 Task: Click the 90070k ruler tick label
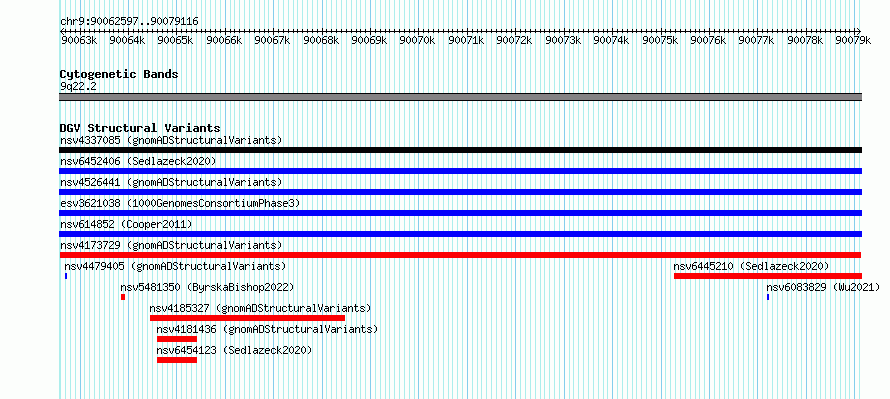point(418,40)
